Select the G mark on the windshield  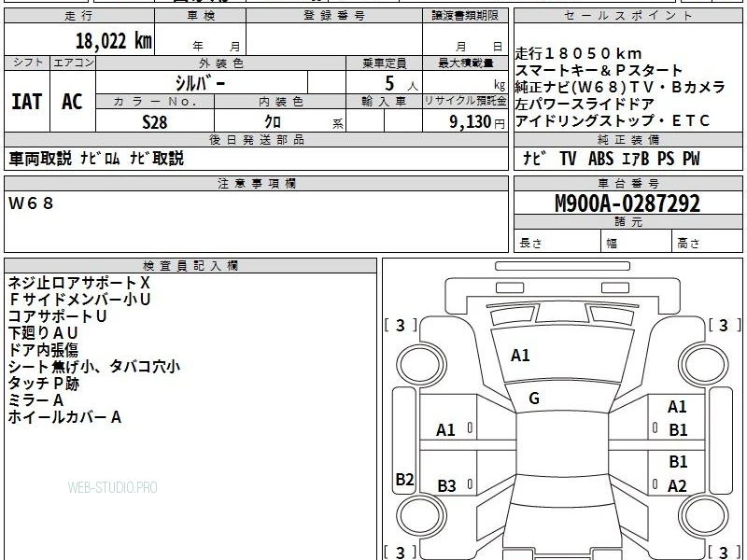pos(534,399)
